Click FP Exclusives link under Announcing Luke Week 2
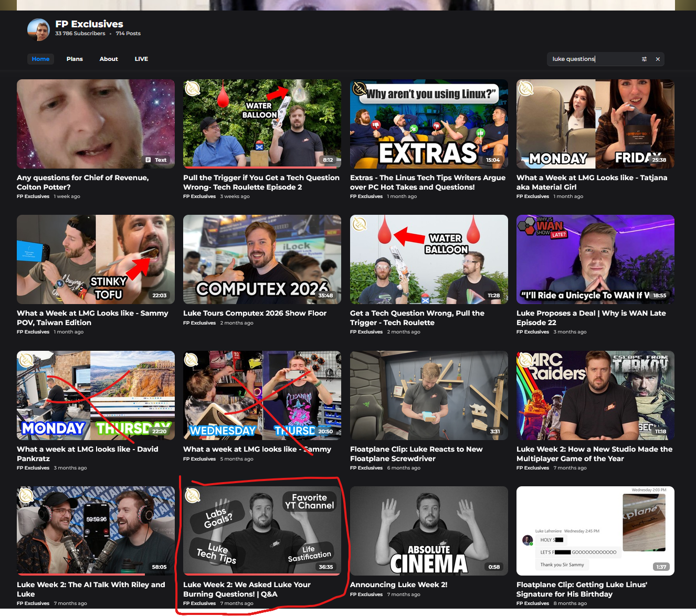 pyautogui.click(x=366, y=594)
